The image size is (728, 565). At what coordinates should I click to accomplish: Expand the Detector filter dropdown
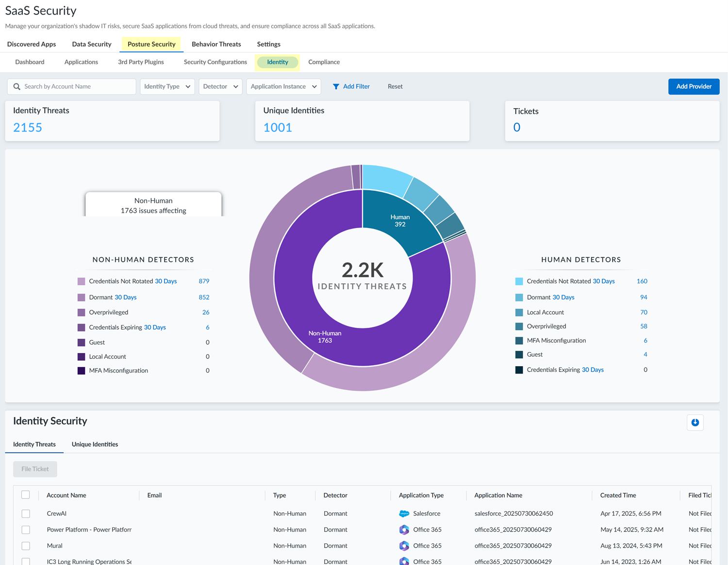point(220,87)
